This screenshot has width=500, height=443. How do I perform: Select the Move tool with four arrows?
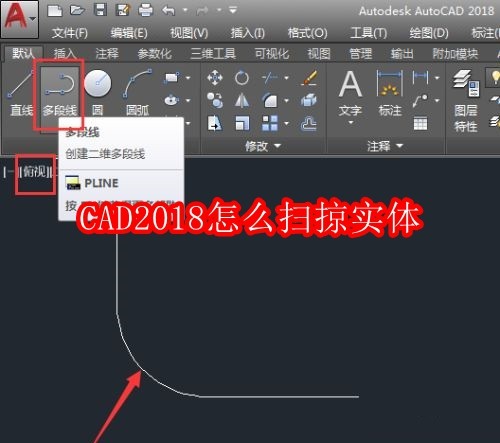215,78
